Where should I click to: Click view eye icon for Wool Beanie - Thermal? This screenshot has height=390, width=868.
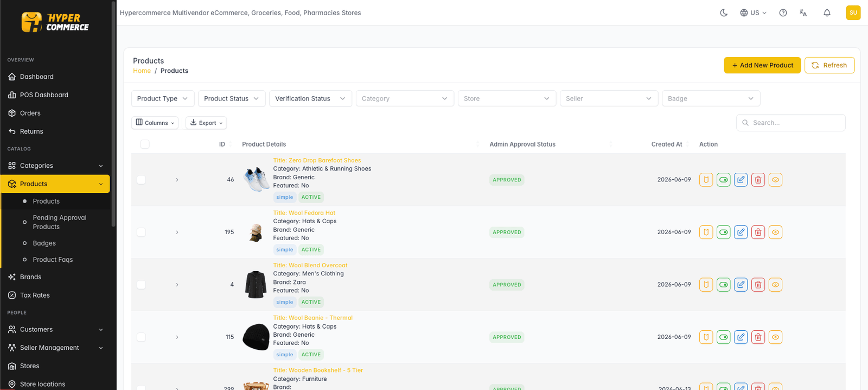click(x=776, y=337)
